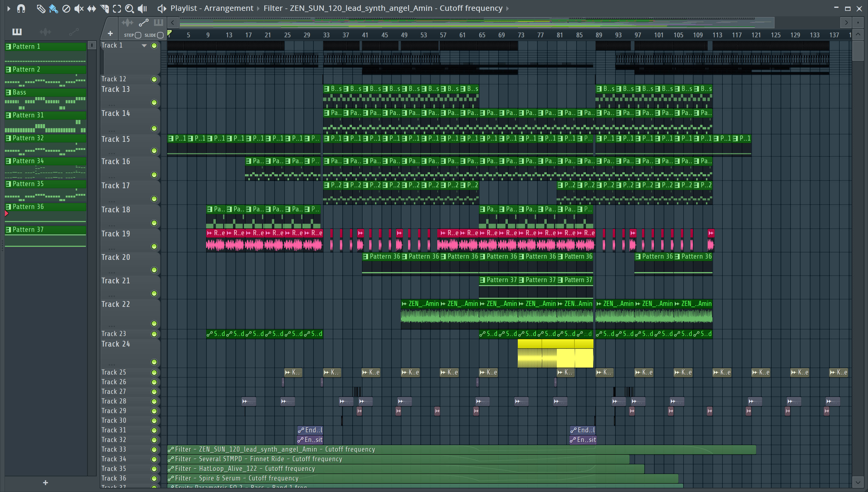Select Filter HatLoop_Alive_122 automation clip
This screenshot has height=492, width=868.
tap(406, 469)
